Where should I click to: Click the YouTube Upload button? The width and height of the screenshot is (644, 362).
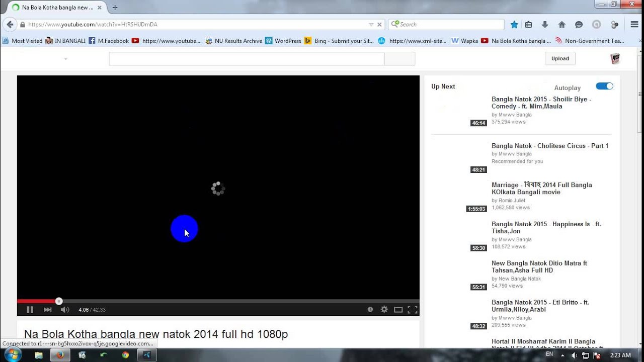tap(560, 58)
